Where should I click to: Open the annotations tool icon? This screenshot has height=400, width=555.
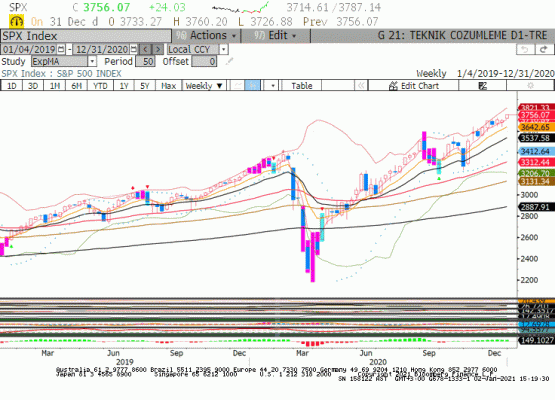click(482, 86)
